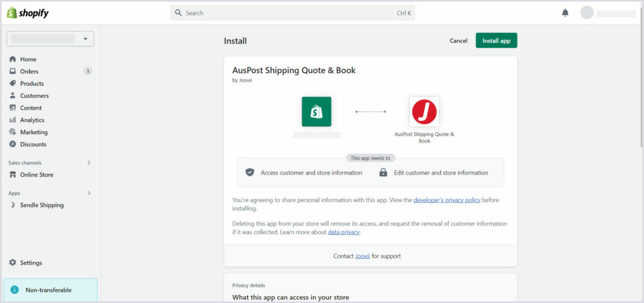Click the 'by Joovii' text
This screenshot has height=303, width=644.
pos(242,81)
